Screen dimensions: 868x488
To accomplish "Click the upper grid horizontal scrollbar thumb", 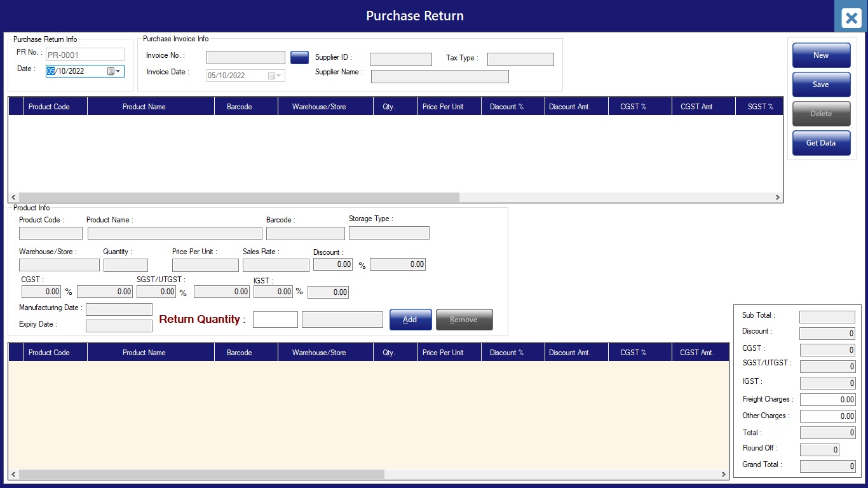I will coord(238,198).
